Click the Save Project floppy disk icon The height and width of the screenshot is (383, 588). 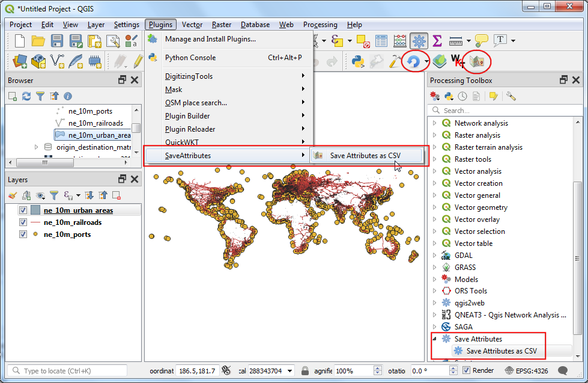click(x=57, y=41)
